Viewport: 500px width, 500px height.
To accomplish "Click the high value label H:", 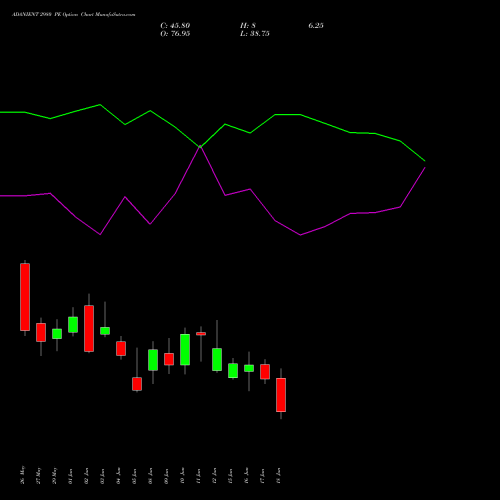I will coord(248,26).
